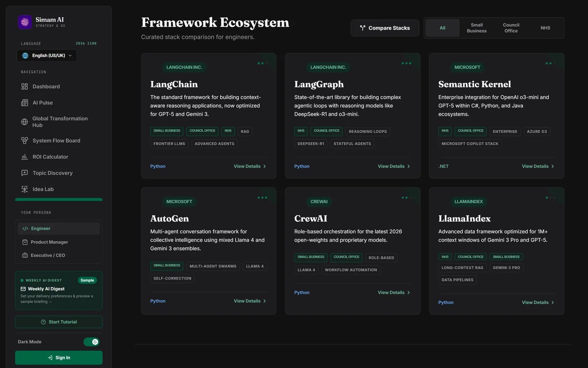Click the sign-in arrow icon

coord(50,358)
